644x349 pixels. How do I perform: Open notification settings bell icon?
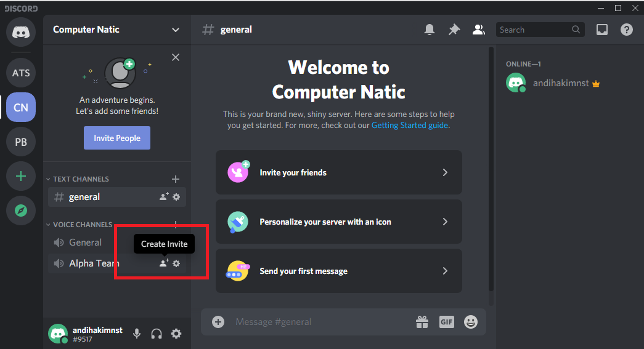pyautogui.click(x=430, y=30)
